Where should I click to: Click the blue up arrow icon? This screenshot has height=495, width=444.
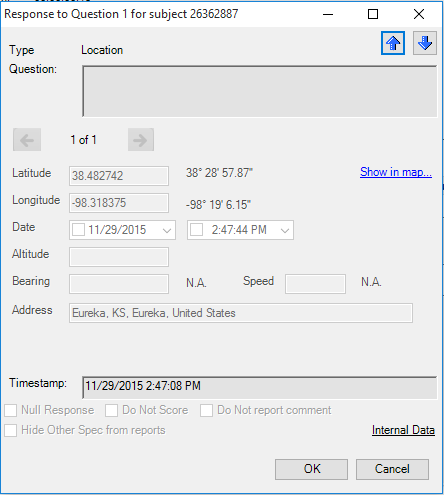click(x=393, y=43)
